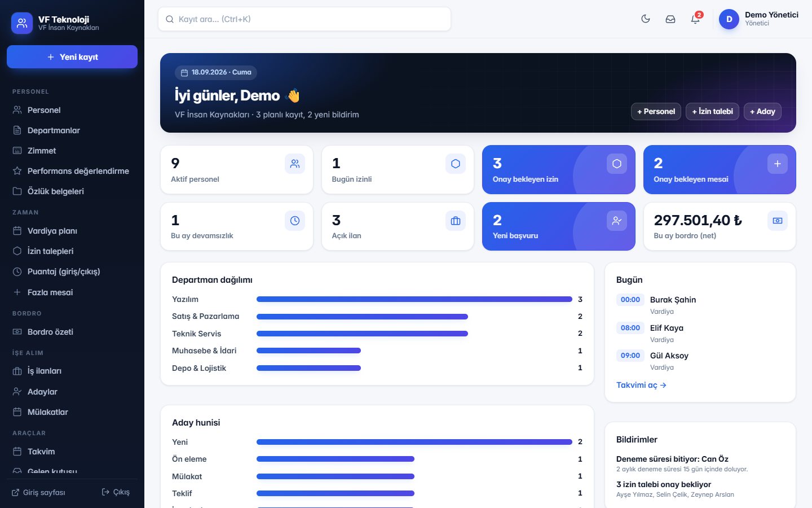Open notifications bell with red badge
This screenshot has width=812, height=508.
[695, 19]
